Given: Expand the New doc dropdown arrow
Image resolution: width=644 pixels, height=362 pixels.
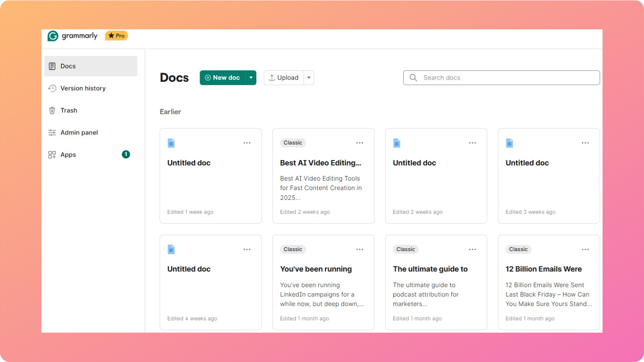Looking at the screenshot, I should (x=251, y=78).
